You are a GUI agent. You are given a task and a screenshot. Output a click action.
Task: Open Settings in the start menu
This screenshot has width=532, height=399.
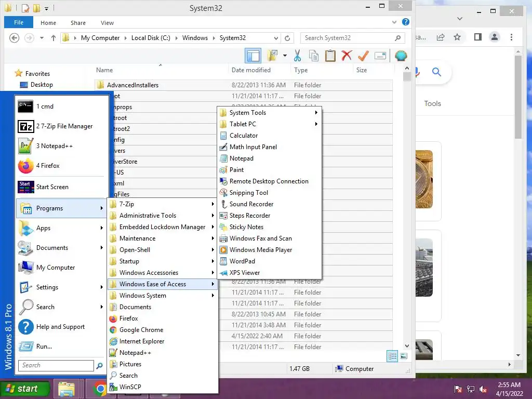click(62, 287)
